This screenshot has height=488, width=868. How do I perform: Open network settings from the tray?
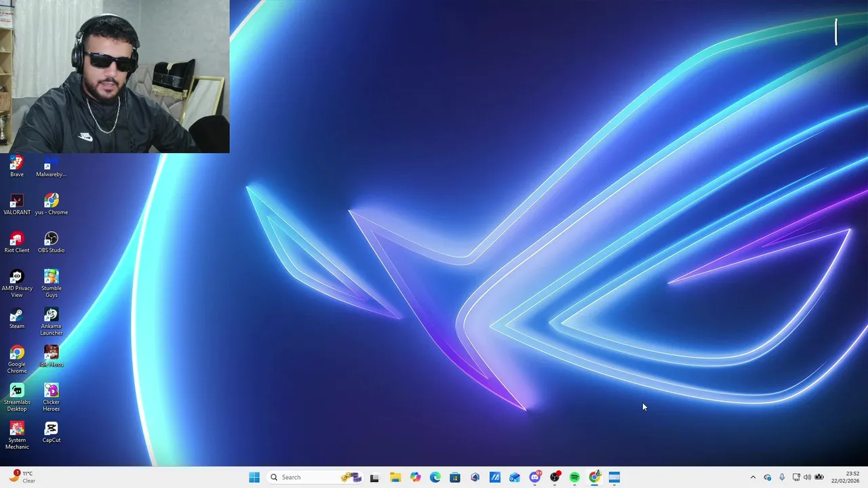[796, 477]
